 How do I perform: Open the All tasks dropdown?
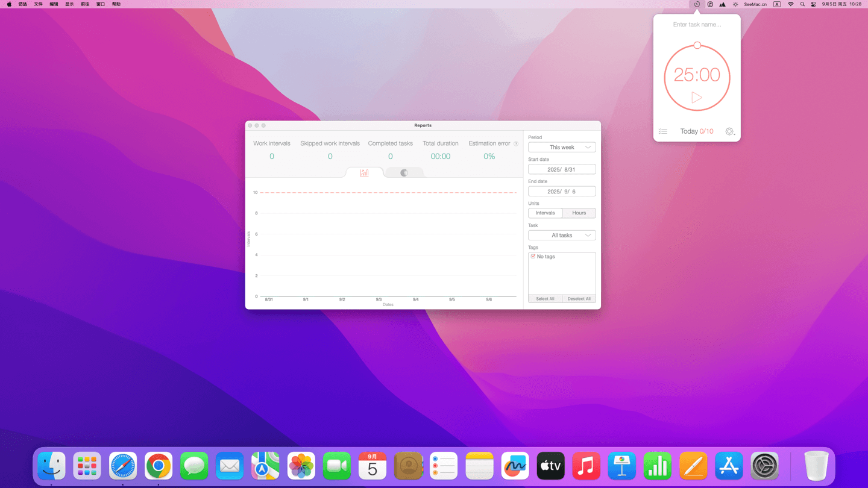point(562,236)
